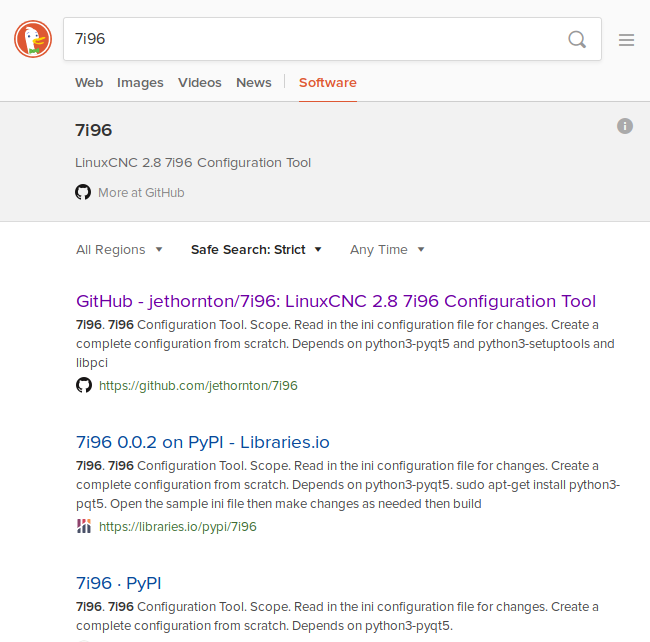Open the 7i96 · PyPI result
The width and height of the screenshot is (650, 642).
click(119, 583)
